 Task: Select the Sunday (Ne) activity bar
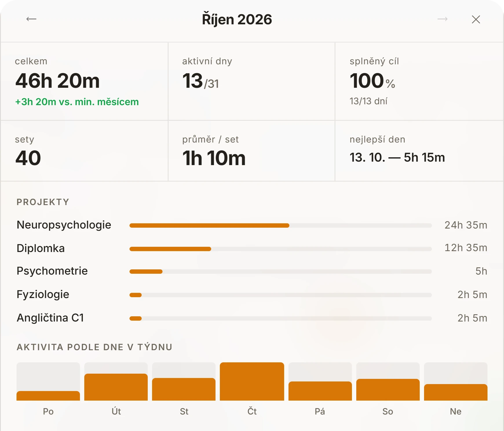coord(456,381)
